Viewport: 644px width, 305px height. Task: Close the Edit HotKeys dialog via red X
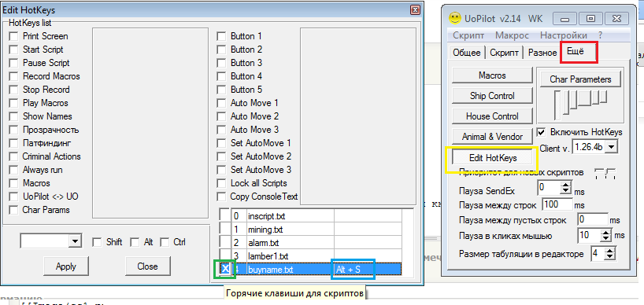click(x=415, y=10)
